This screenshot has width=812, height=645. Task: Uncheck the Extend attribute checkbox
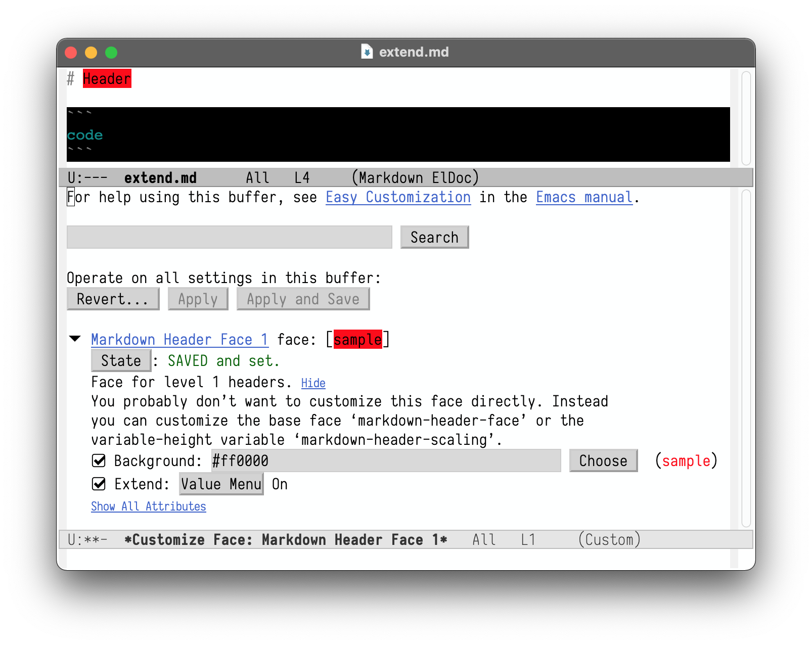(99, 484)
